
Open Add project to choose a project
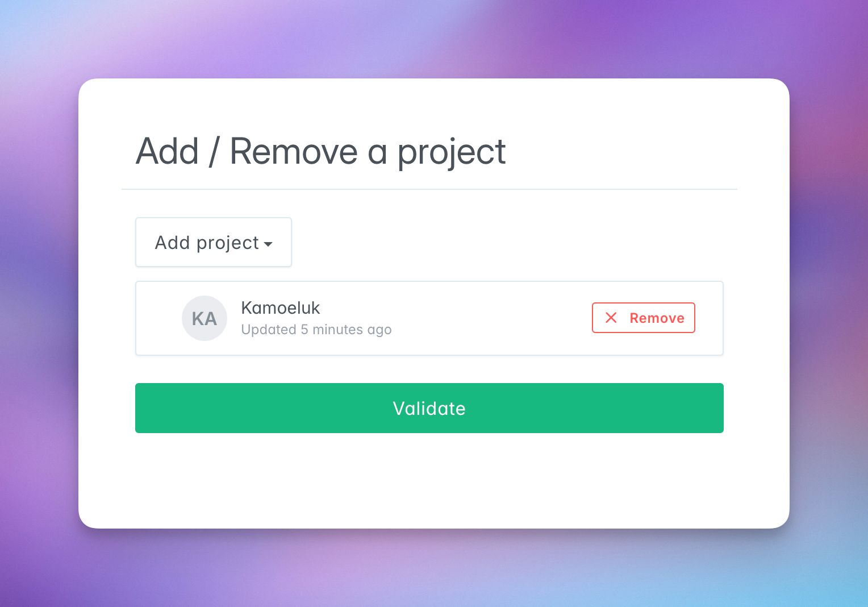click(213, 242)
